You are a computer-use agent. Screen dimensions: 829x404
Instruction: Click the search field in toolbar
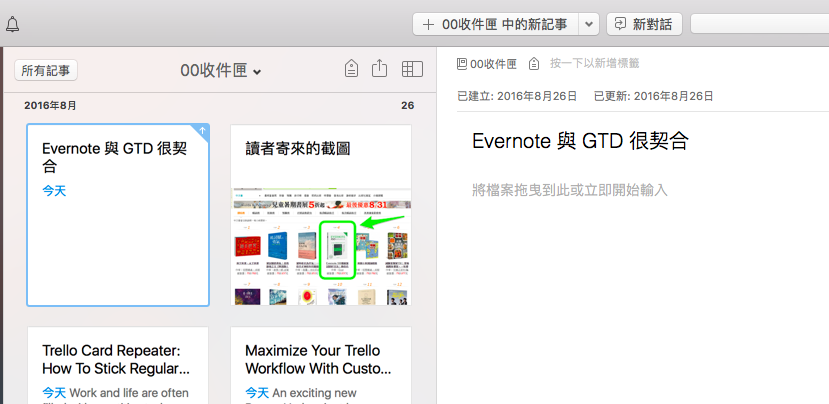760,24
